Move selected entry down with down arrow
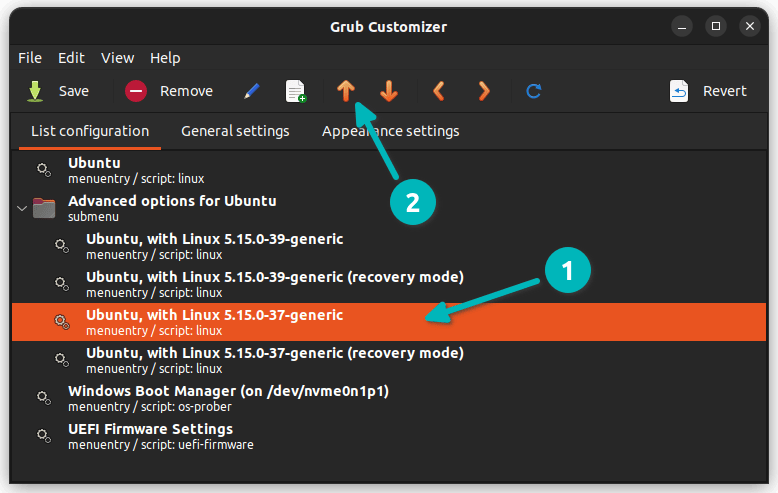 click(x=389, y=92)
